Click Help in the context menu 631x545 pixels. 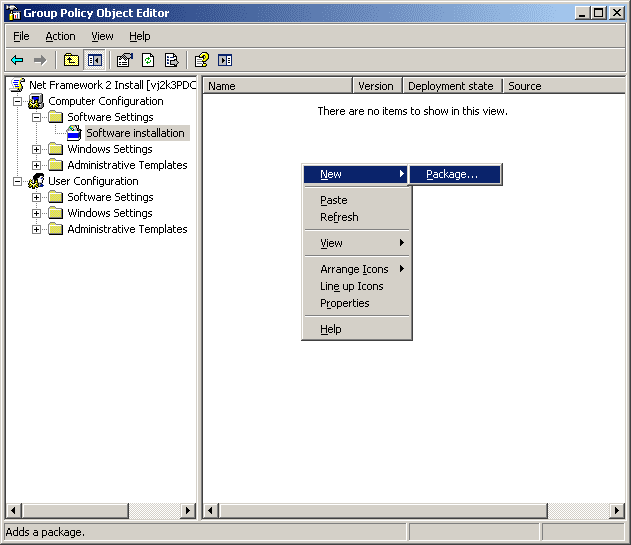click(x=357, y=329)
